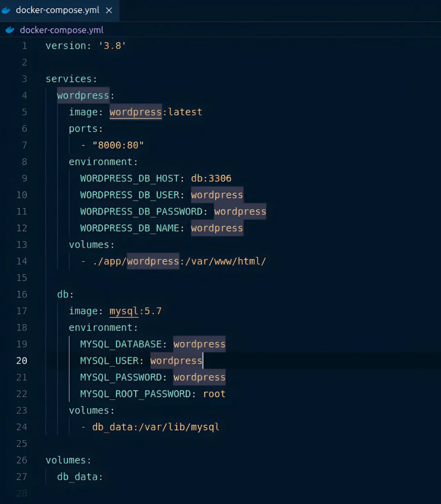Click the top-level volumes key on line 26
The height and width of the screenshot is (504, 441).
[x=68, y=460]
